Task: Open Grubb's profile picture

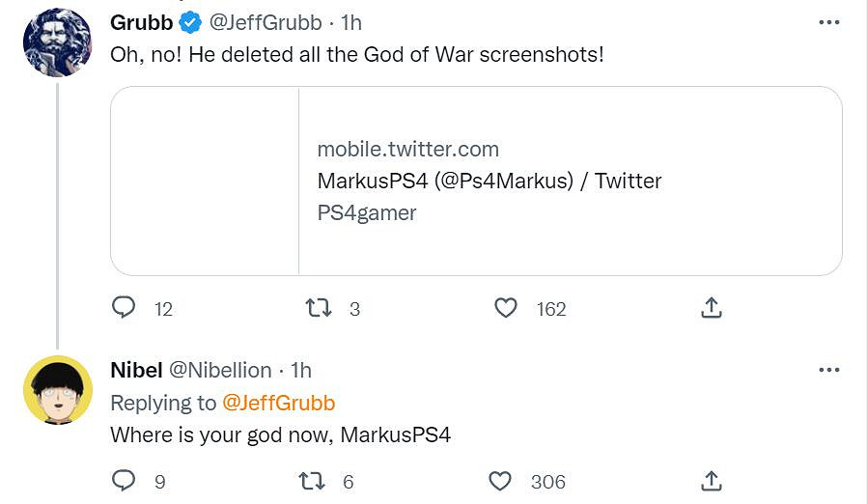Action: coord(57,42)
